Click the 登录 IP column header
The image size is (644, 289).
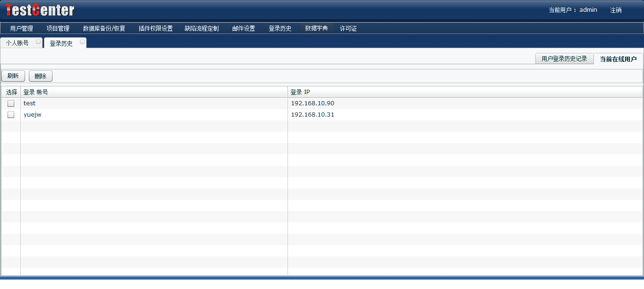pos(300,92)
